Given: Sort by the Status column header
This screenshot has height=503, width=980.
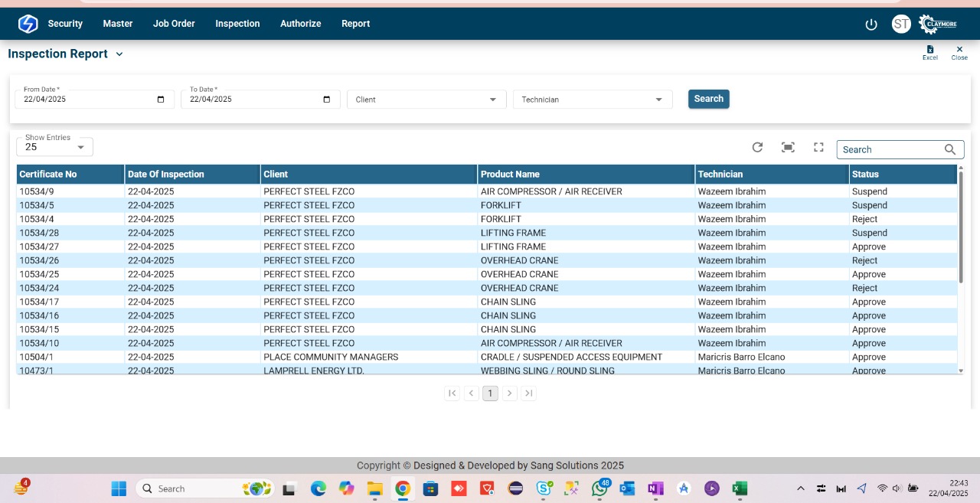Looking at the screenshot, I should coord(865,175).
